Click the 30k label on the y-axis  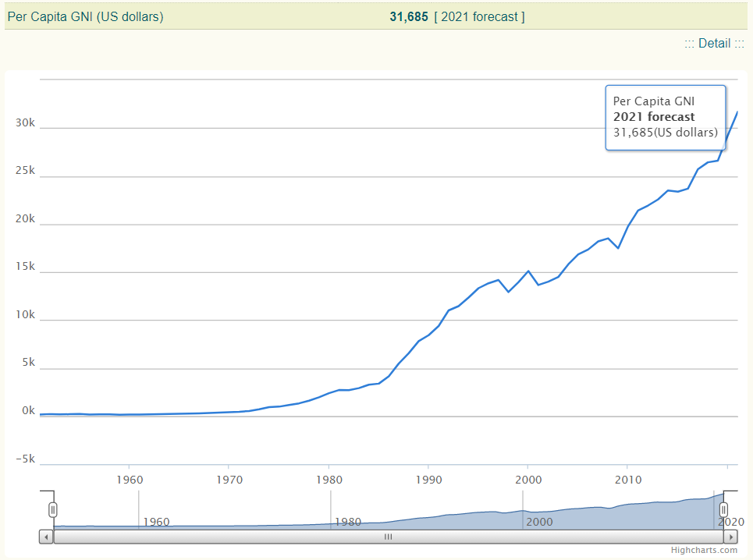click(26, 123)
